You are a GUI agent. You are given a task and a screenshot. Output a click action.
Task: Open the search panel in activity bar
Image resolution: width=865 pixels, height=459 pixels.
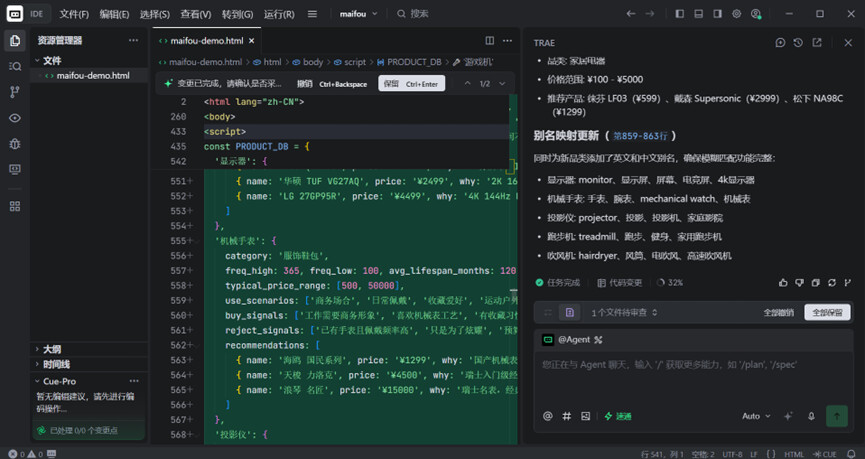pos(15,66)
